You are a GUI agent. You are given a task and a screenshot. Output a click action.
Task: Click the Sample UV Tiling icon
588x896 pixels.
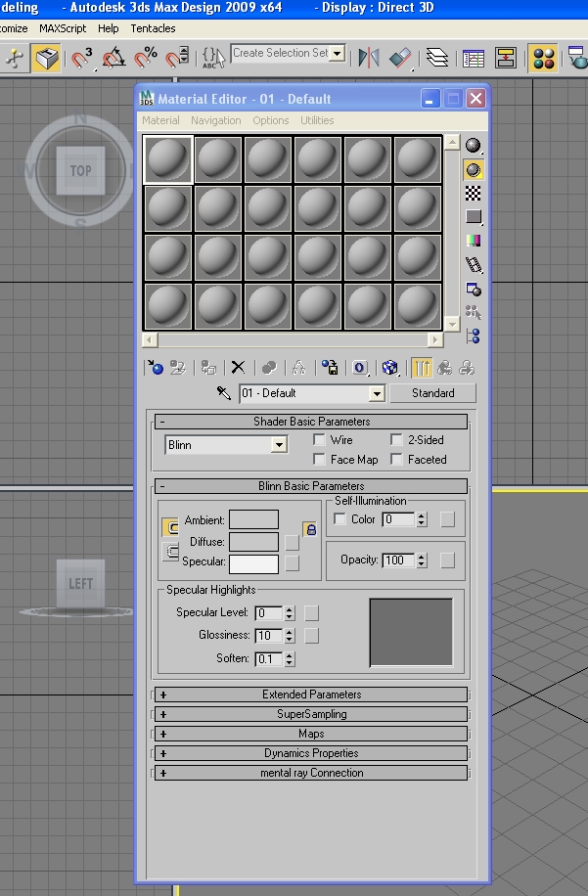point(474,216)
